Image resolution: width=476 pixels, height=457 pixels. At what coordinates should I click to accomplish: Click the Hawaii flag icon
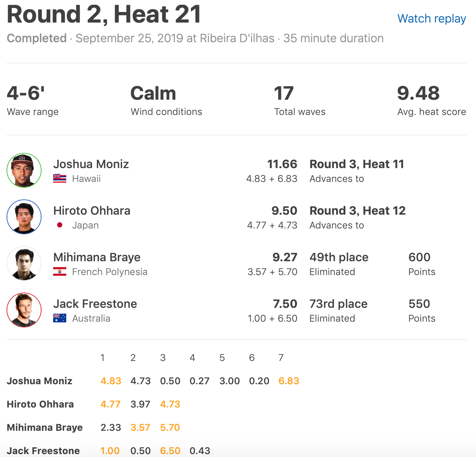point(60,179)
